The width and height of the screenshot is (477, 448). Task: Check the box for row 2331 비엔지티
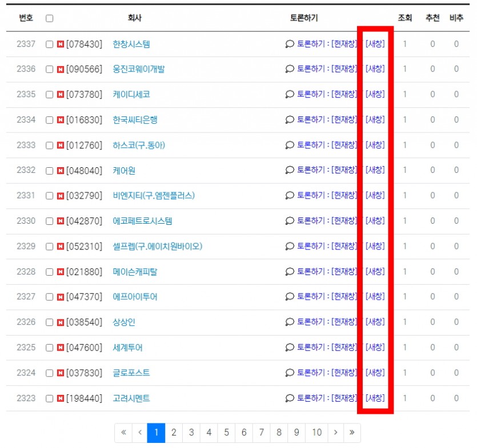pyautogui.click(x=49, y=196)
